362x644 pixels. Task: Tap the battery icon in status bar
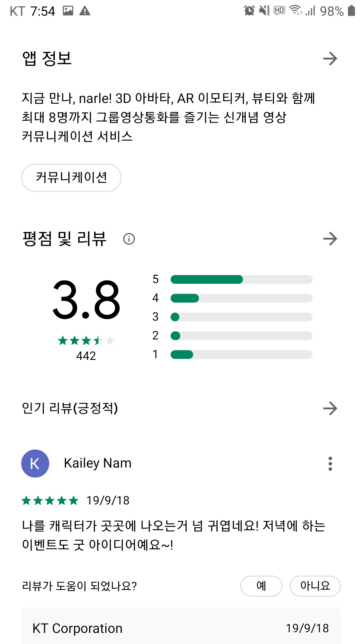351,11
